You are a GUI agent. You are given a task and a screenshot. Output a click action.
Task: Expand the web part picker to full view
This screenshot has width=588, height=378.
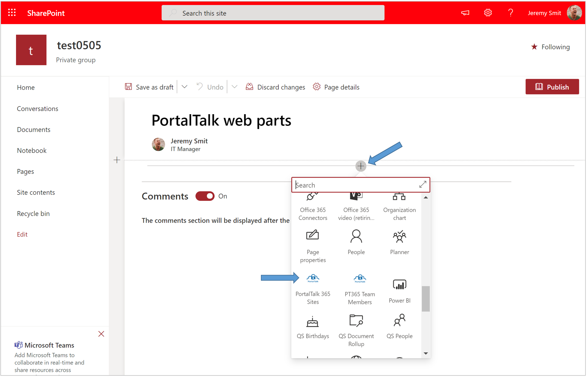422,184
